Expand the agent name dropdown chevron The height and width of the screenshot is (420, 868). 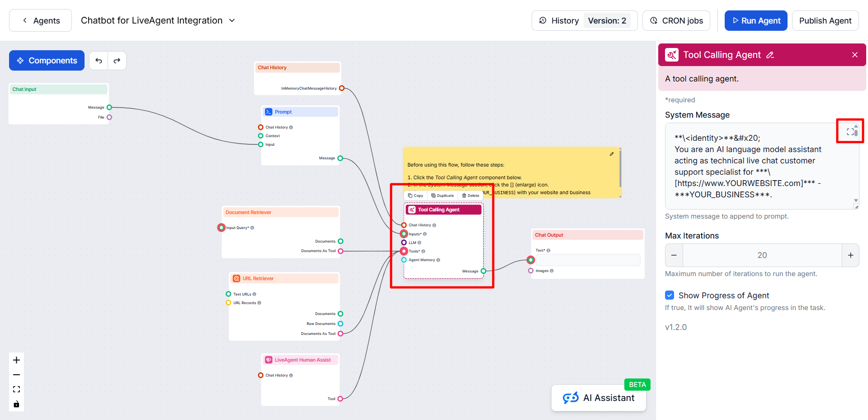coord(232,20)
